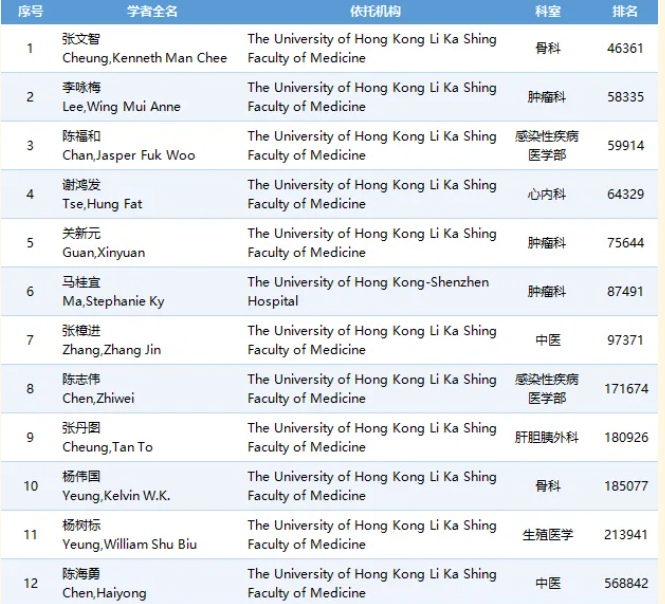This screenshot has height=604, width=665.
Task: Click the 排名 column header
Action: 625,11
